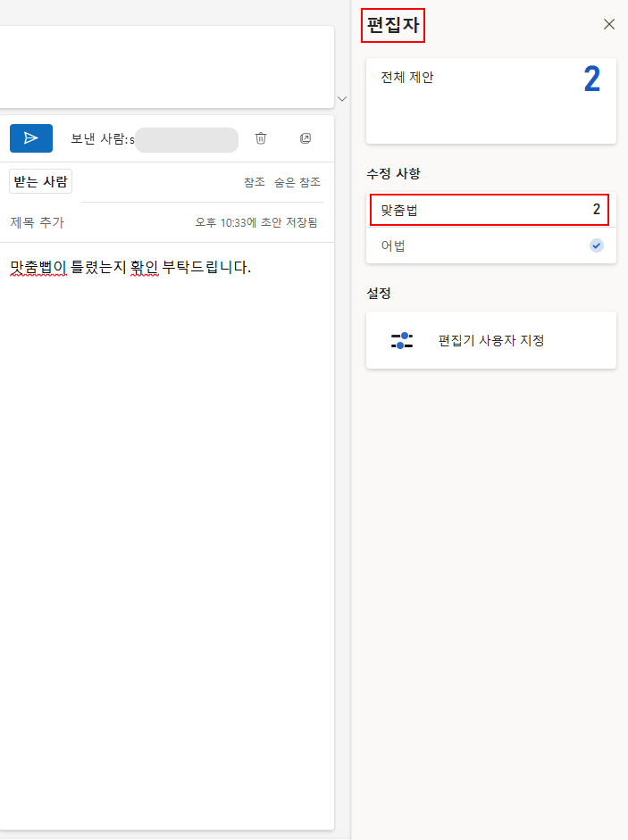The height and width of the screenshot is (840, 628).
Task: Select 맞춤법 corrections row
Action: (490, 210)
